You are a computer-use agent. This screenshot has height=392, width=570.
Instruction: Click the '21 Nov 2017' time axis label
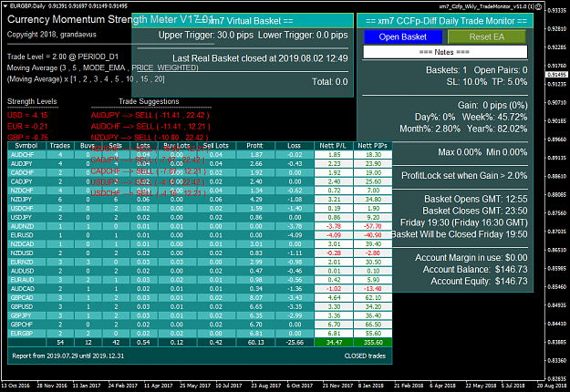point(337,386)
